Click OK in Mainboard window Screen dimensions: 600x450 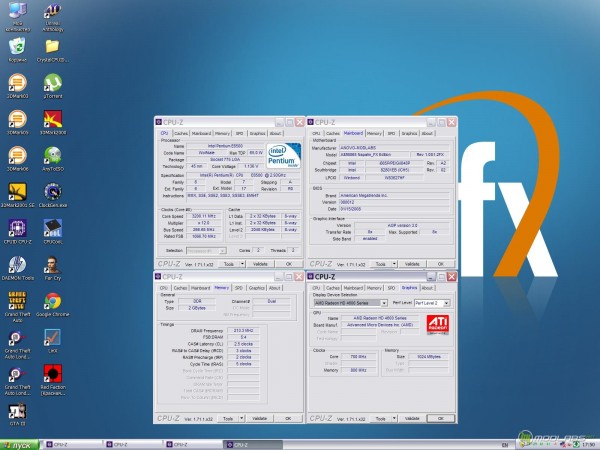(441, 264)
